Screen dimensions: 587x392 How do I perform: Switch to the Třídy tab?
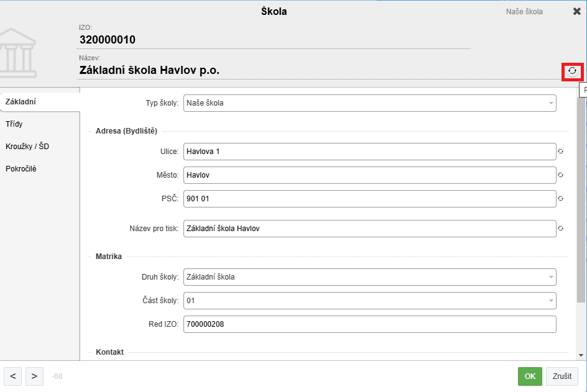tap(40, 124)
